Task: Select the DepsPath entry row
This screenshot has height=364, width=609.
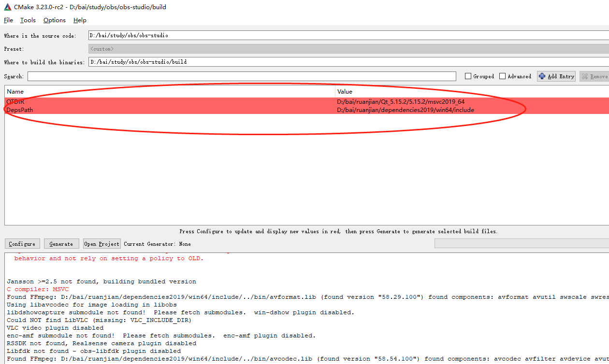Action: 307,110
